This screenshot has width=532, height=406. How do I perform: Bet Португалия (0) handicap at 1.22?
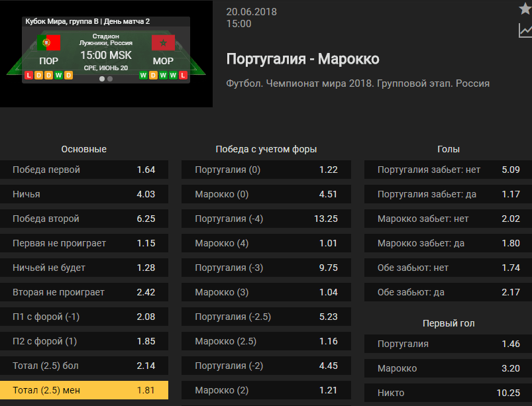266,170
